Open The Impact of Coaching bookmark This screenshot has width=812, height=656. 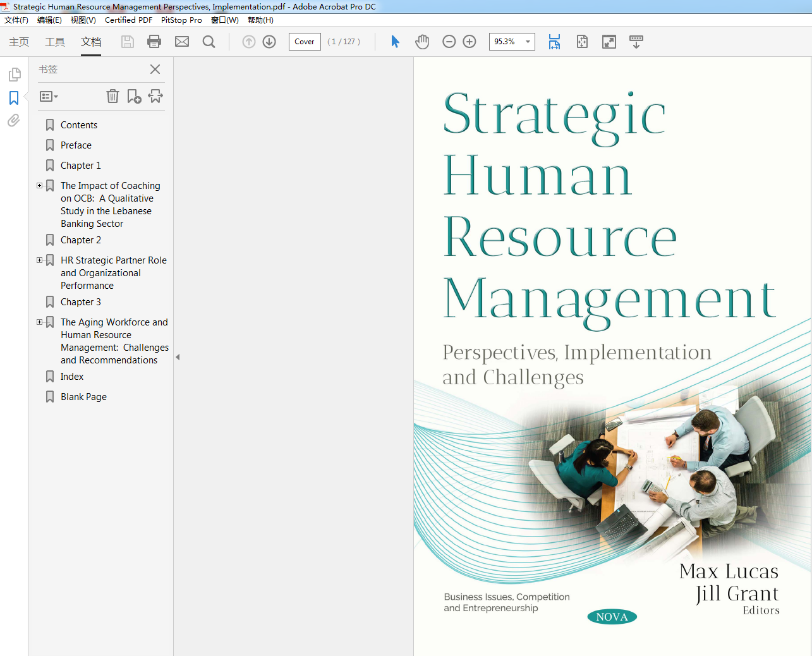tap(111, 205)
